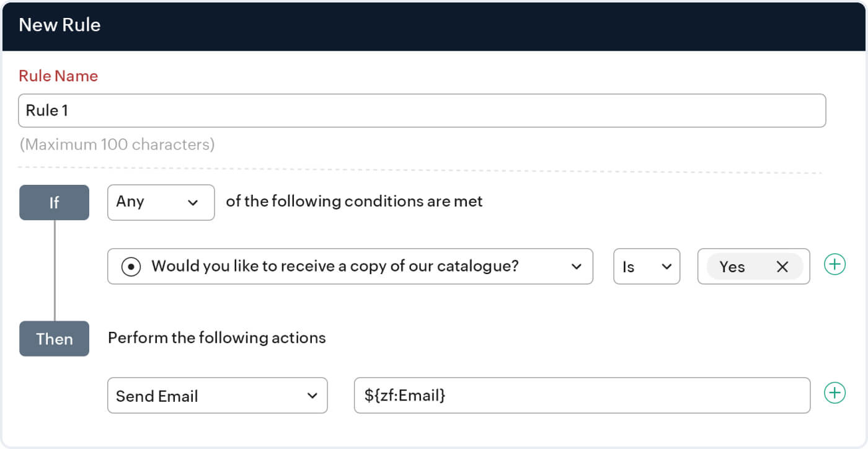Open the Any conditions dropdown
Viewport: 868px width, 449px height.
161,202
